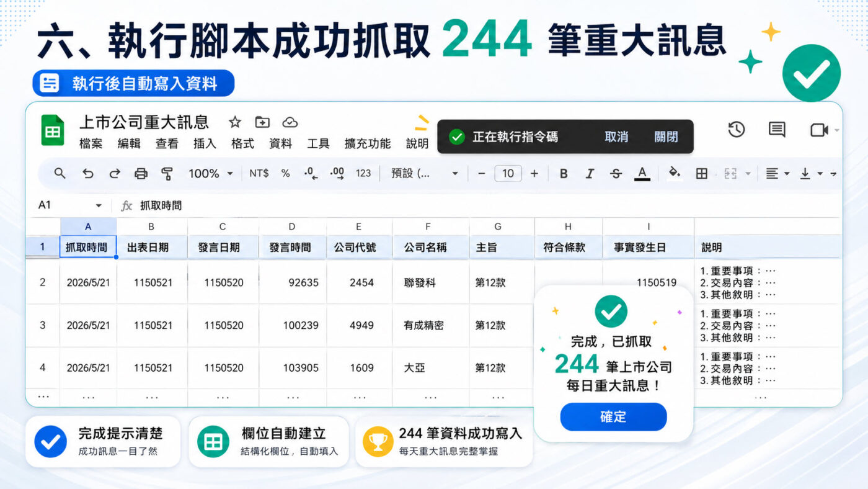
Task: Click the spreadsheet title 上市公司重大訊息
Action: click(144, 122)
